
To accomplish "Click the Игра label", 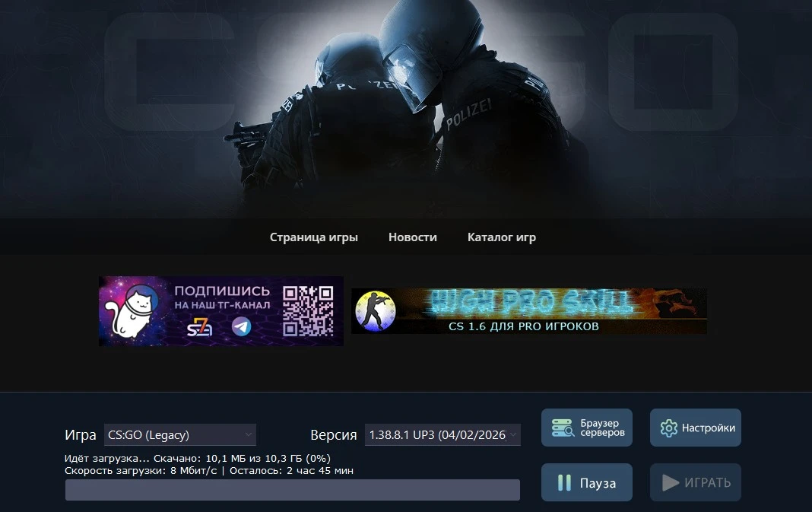I will point(81,435).
